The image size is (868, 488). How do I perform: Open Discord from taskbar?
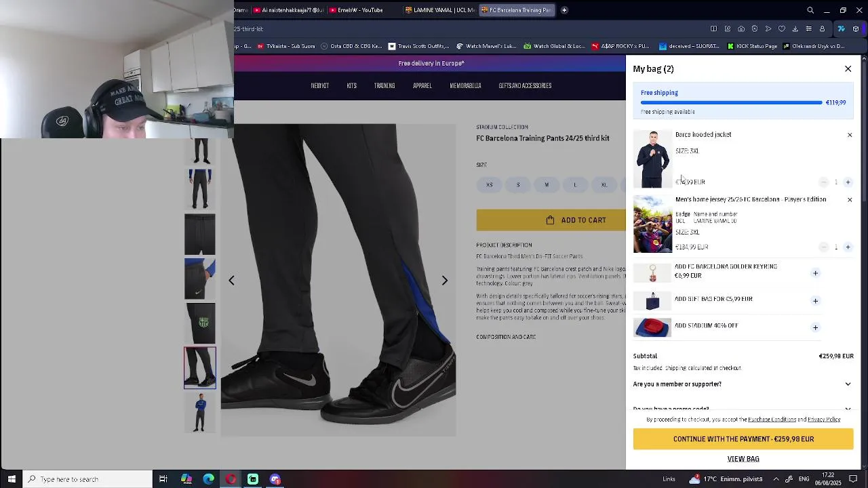pyautogui.click(x=275, y=479)
